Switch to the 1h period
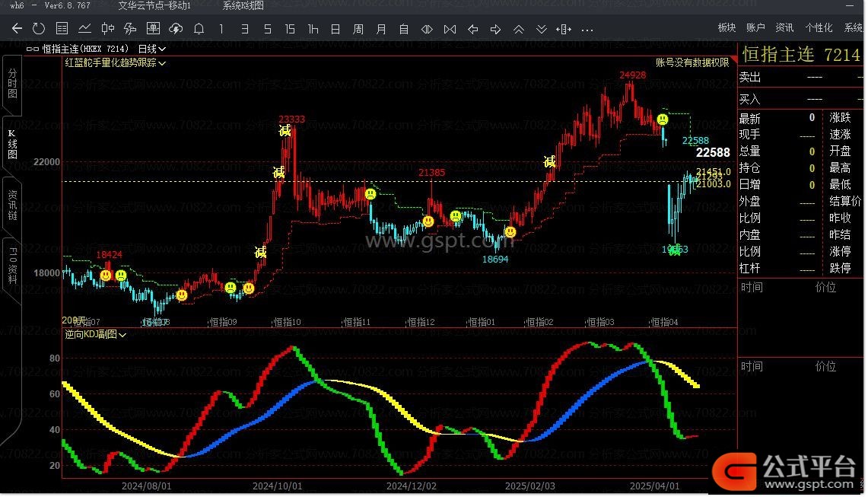Image resolution: width=868 pixels, height=497 pixels. tap(313, 29)
